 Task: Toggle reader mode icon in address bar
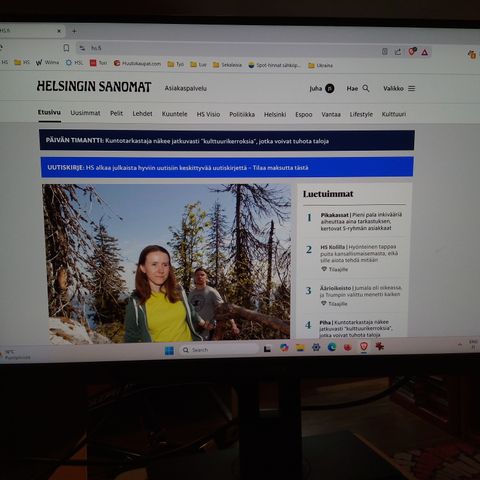[385, 51]
